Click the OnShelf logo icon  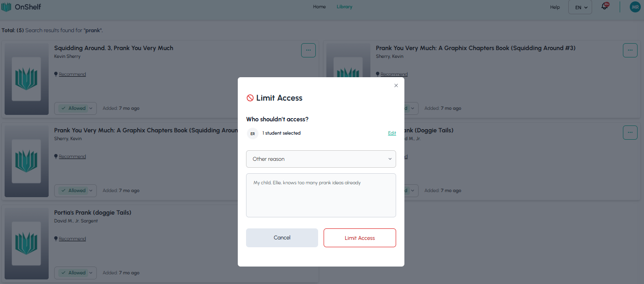(x=6, y=7)
